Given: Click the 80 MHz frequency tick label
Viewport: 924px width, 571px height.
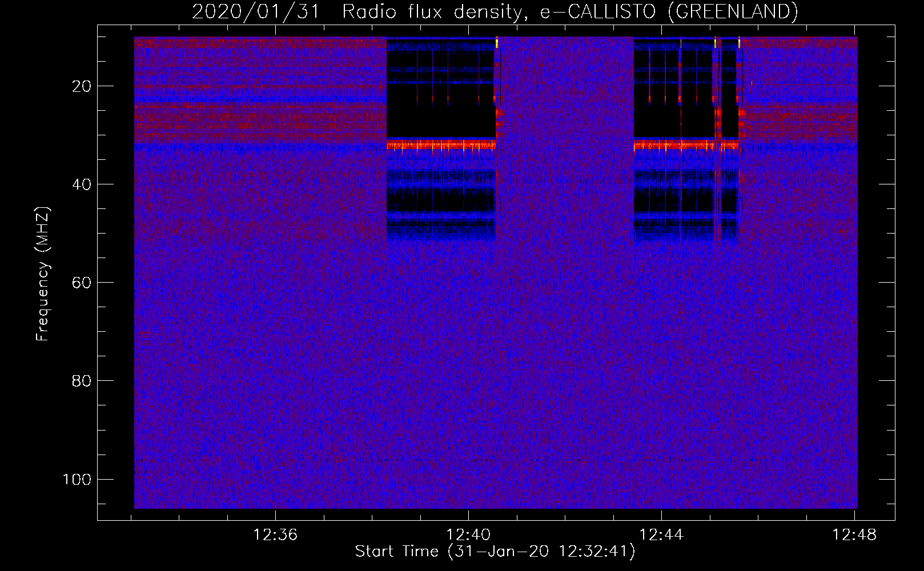Looking at the screenshot, I should [x=82, y=381].
